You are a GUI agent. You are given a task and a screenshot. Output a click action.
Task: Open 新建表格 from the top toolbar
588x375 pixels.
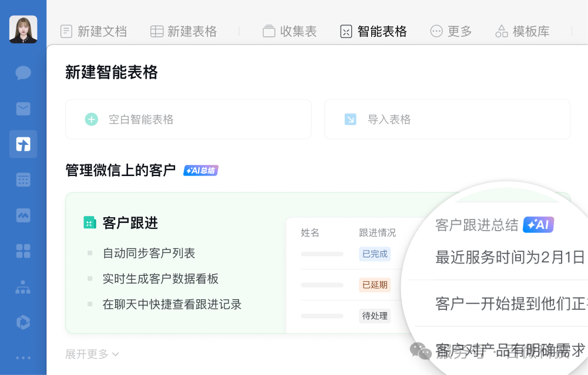point(183,31)
